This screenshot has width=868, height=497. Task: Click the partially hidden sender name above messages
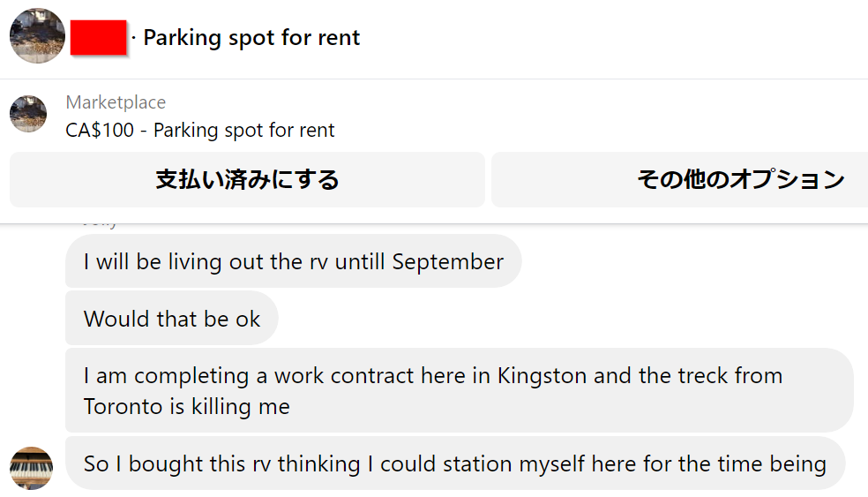point(100,224)
